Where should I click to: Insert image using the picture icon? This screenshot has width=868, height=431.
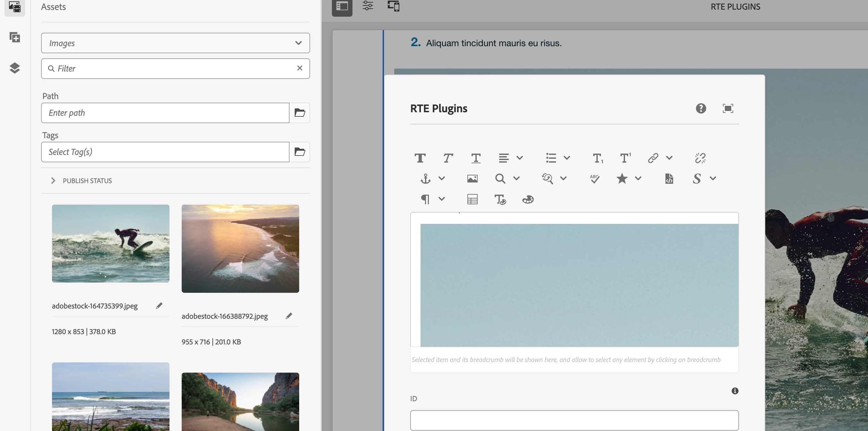pyautogui.click(x=472, y=178)
